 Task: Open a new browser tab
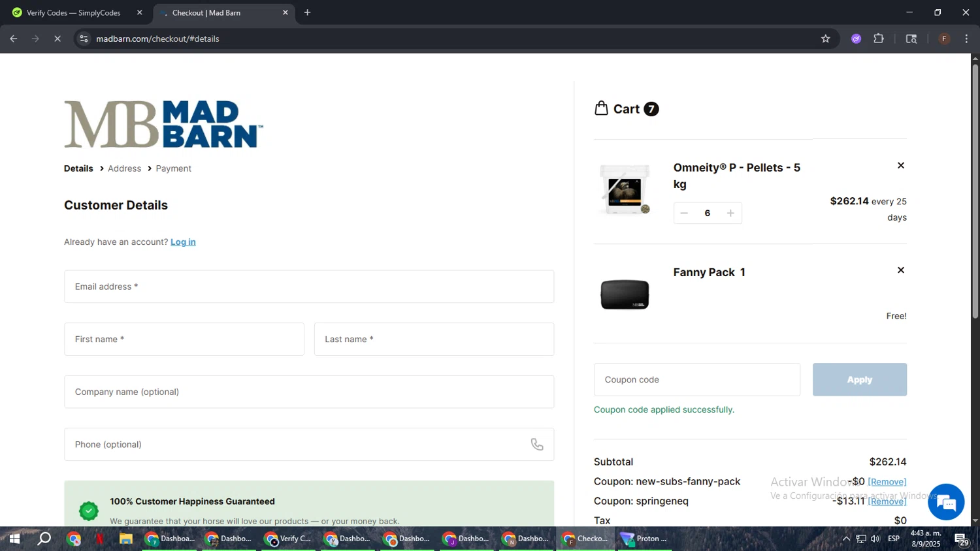[x=307, y=12]
